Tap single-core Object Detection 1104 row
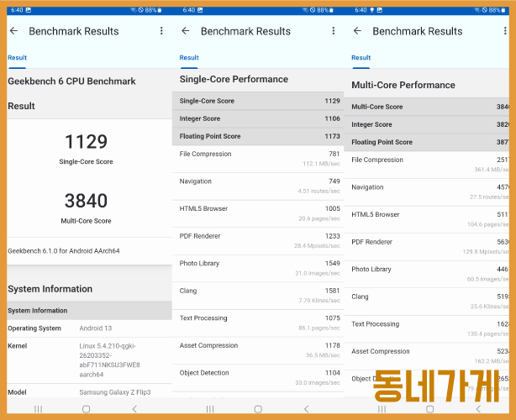This screenshot has width=516, height=420. point(258,377)
